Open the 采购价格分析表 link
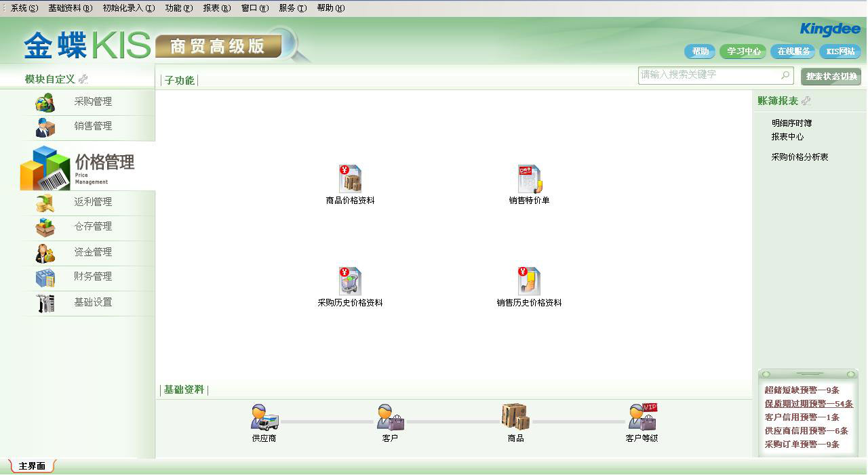This screenshot has height=475, width=868. pos(800,157)
